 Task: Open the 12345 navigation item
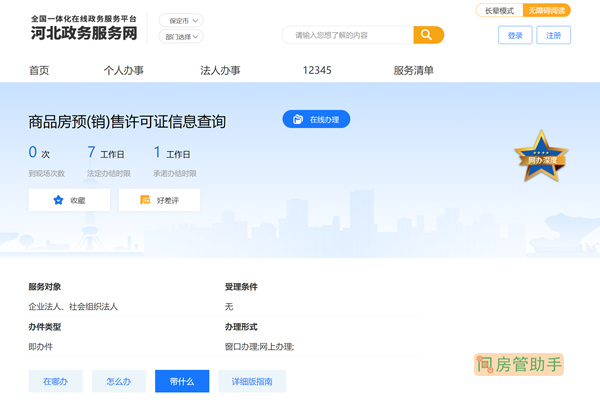point(317,70)
